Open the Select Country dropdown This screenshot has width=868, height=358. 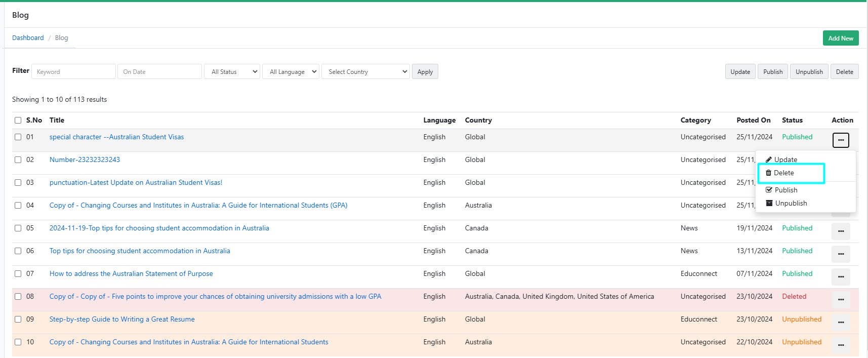365,72
